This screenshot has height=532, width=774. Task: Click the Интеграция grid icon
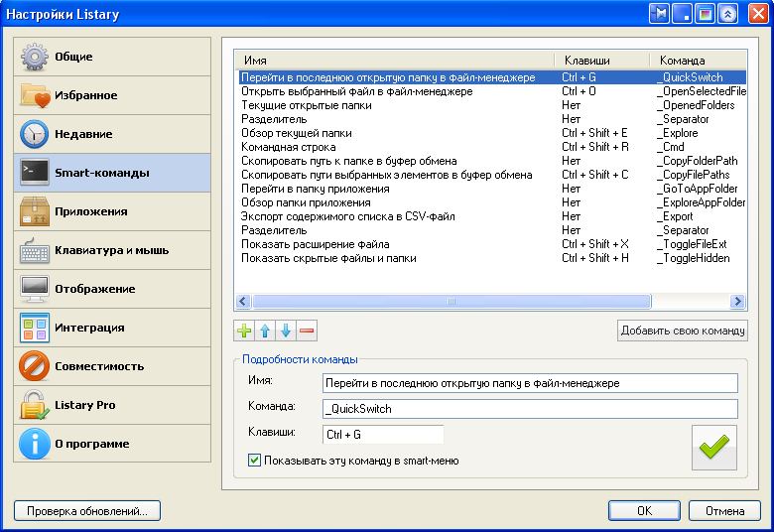coord(35,328)
